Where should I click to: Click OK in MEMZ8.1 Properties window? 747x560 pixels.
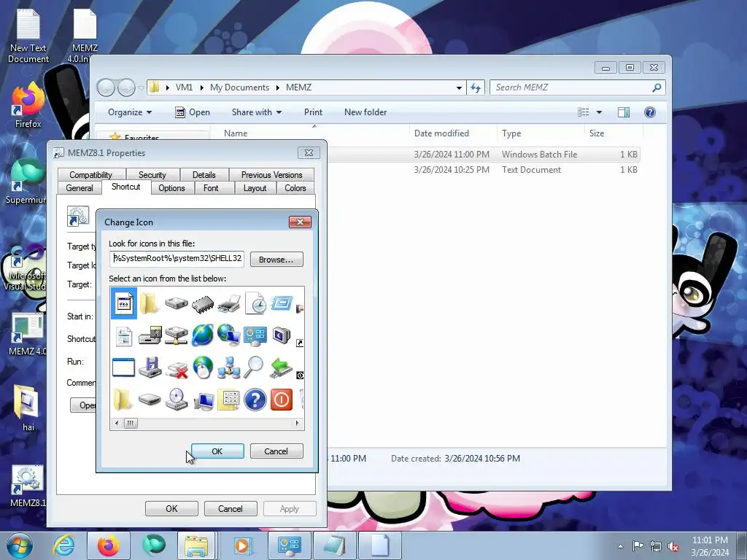171,508
